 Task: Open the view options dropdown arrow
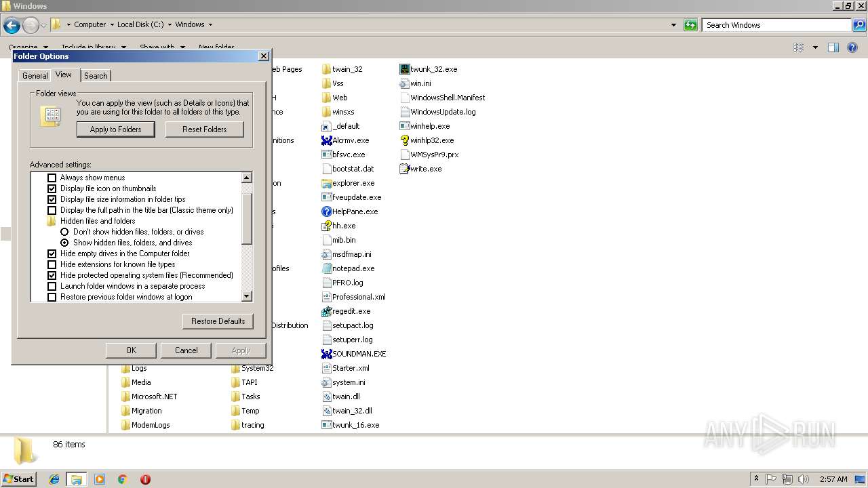(815, 47)
